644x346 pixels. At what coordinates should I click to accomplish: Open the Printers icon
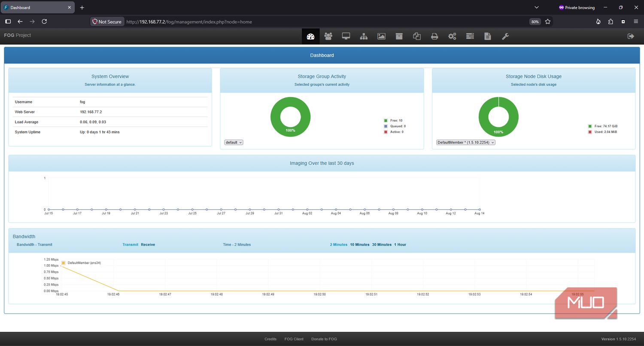click(434, 36)
